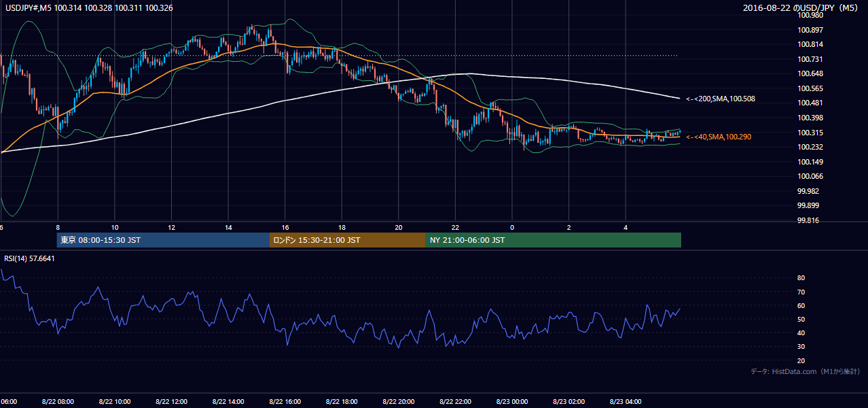Click the NY 21:00-06:00 JST session bar

554,240
